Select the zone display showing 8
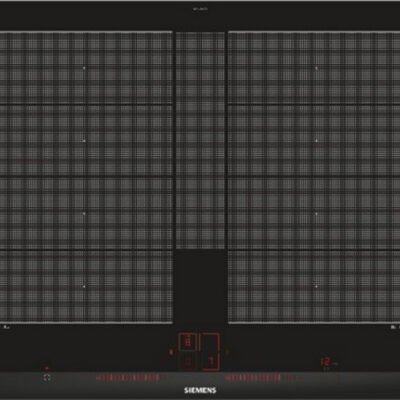400x400 pixels. pyautogui.click(x=188, y=342)
